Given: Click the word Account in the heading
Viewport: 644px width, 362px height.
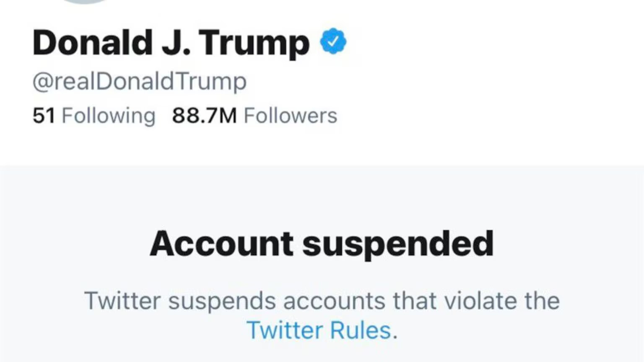Looking at the screenshot, I should click(222, 244).
